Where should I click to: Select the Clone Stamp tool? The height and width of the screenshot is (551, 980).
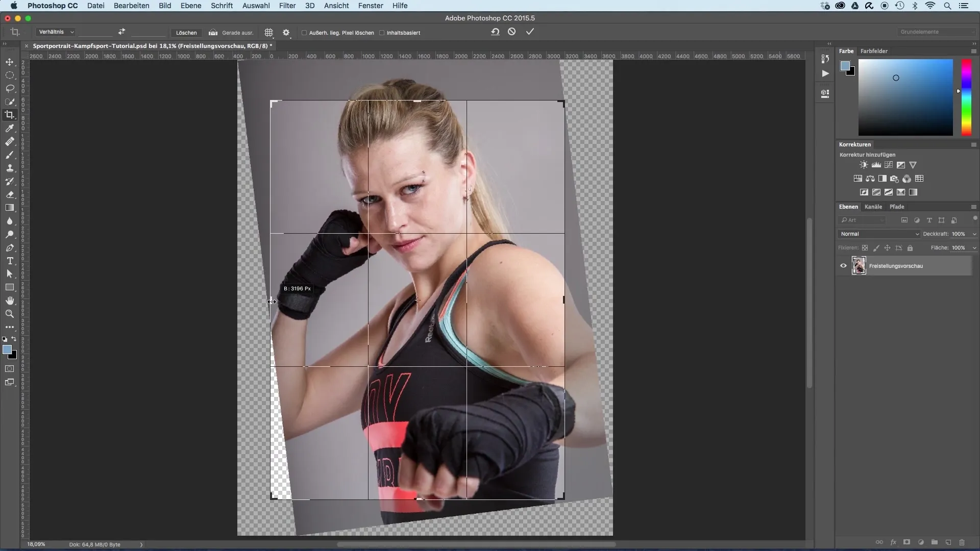click(10, 168)
